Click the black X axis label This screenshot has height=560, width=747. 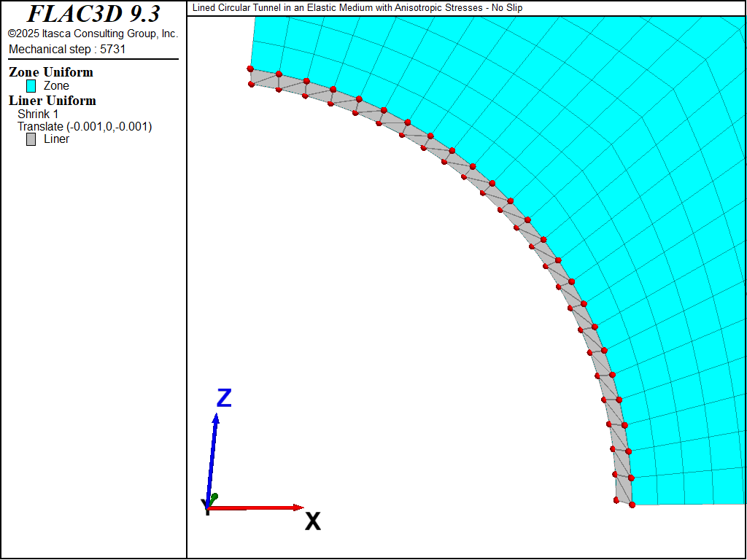coord(313,521)
